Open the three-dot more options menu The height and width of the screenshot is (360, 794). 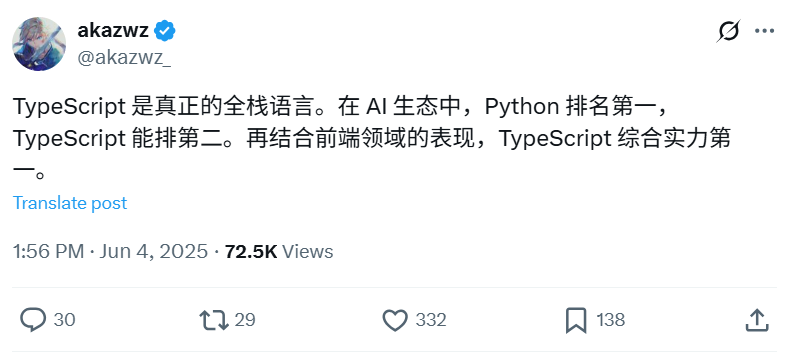[764, 31]
